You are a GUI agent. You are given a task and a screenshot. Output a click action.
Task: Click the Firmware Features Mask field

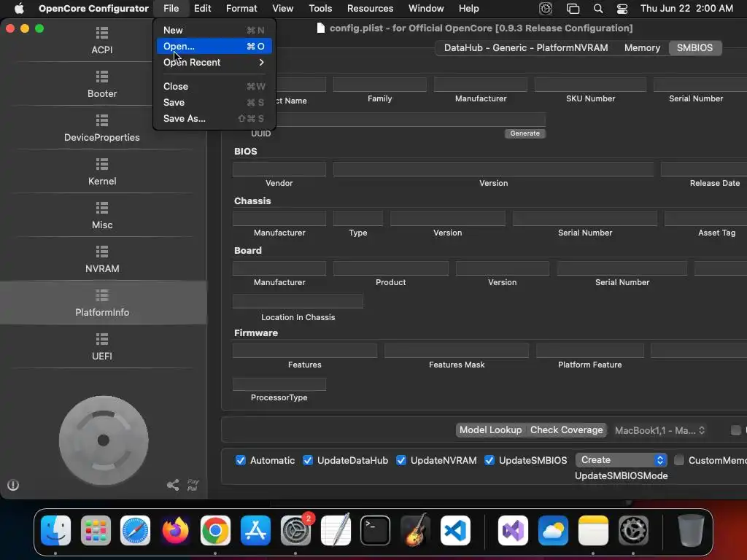click(457, 351)
